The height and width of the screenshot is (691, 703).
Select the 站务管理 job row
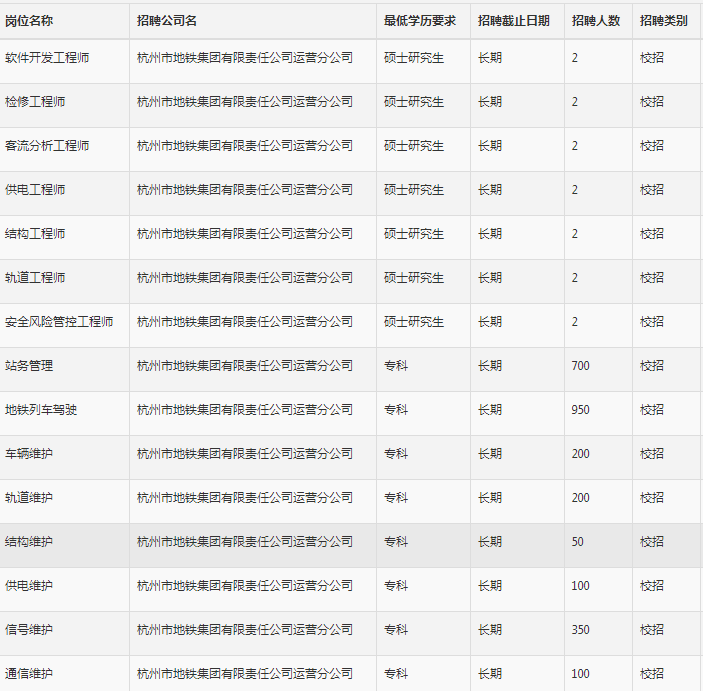[29, 366]
